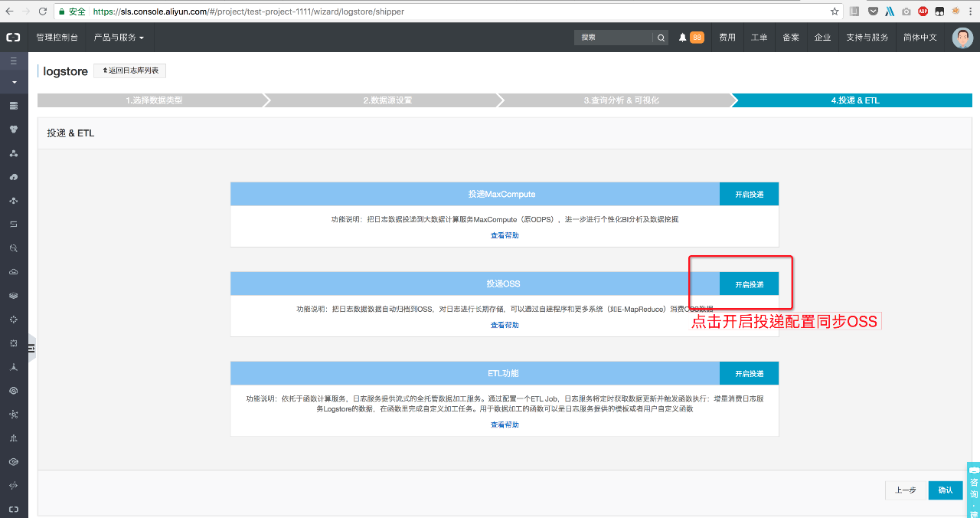980x518 pixels.
Task: Click the ETL功能 card header
Action: point(475,373)
